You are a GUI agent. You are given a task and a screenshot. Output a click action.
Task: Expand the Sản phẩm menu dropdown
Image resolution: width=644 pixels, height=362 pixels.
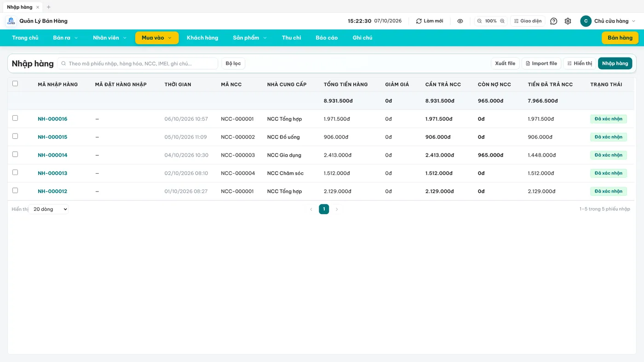(x=250, y=38)
